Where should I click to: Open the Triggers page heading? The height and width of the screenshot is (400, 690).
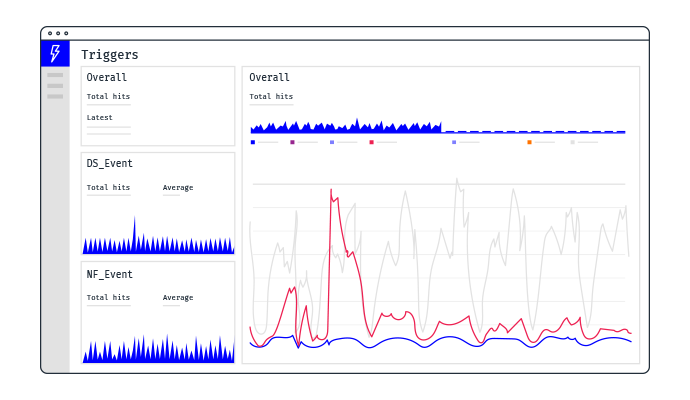pyautogui.click(x=110, y=55)
